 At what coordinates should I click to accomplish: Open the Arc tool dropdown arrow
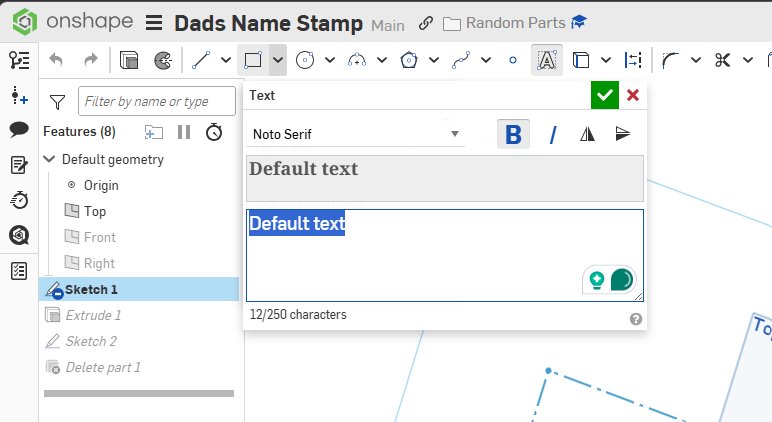[382, 60]
